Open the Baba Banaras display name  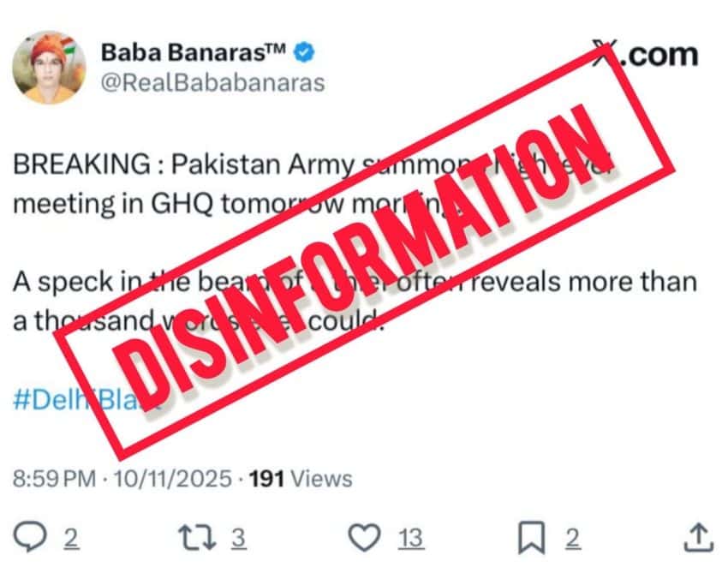tap(194, 52)
